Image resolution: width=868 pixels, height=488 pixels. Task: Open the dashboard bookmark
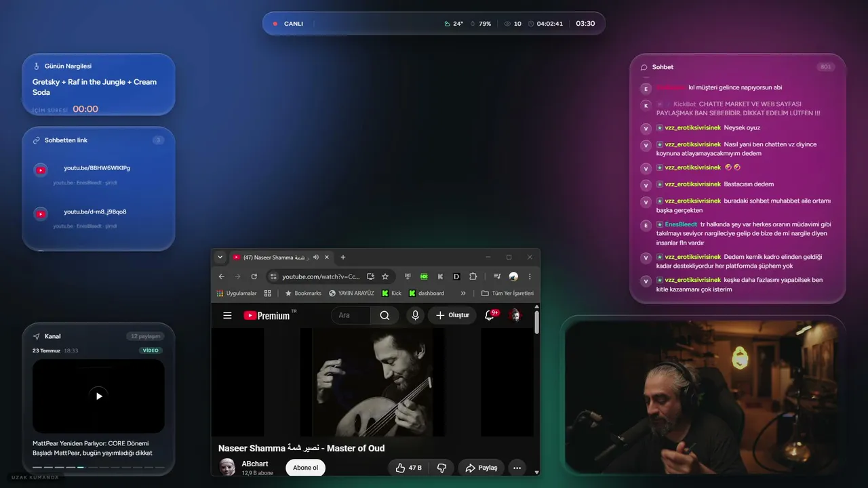426,293
